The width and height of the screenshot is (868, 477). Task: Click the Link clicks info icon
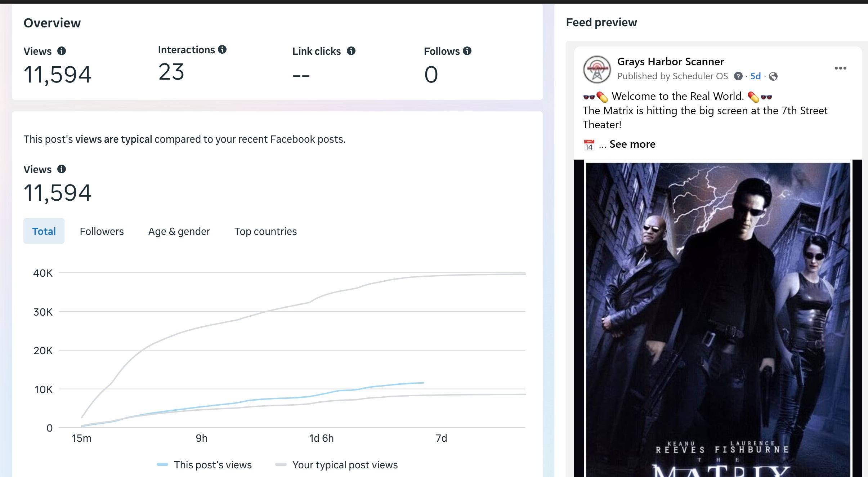coord(351,51)
